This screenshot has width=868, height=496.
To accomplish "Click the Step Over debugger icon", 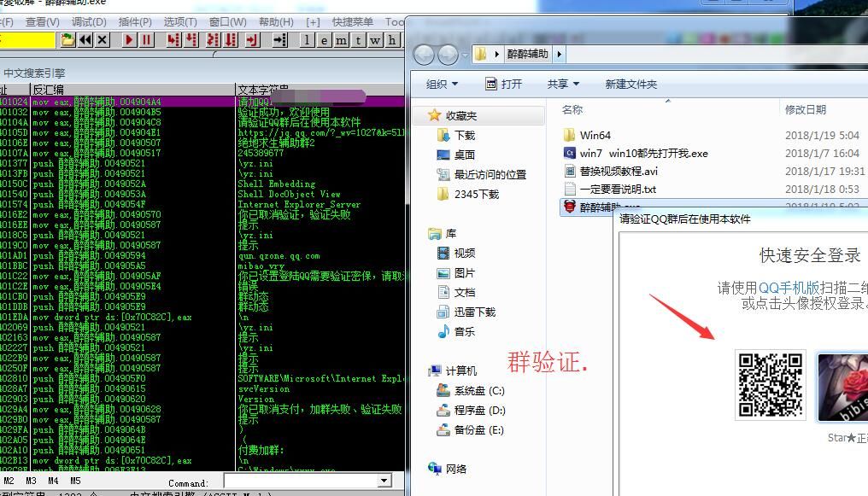I will point(191,40).
